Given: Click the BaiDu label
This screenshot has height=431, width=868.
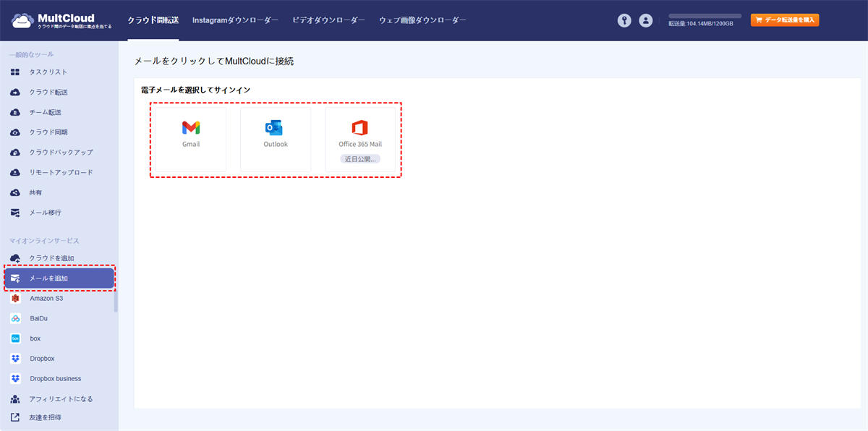Looking at the screenshot, I should pyautogui.click(x=39, y=318).
